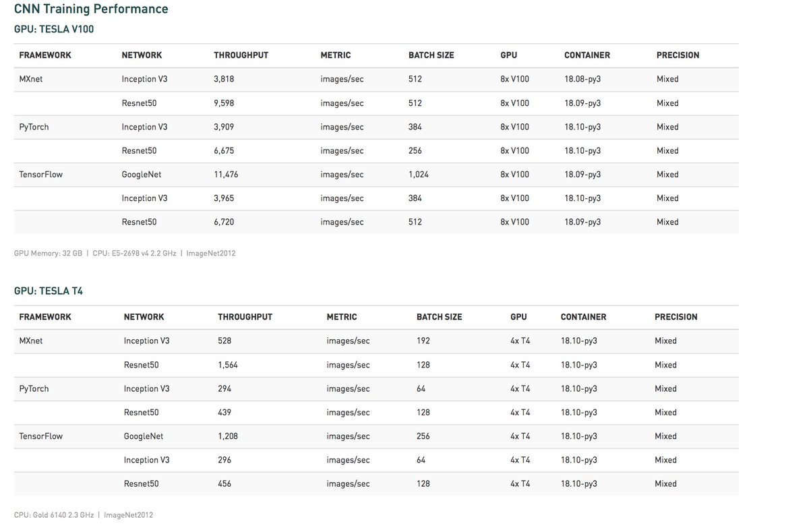Click THROUGHPUT column header in V100 table
This screenshot has width=809, height=532.
coord(241,55)
